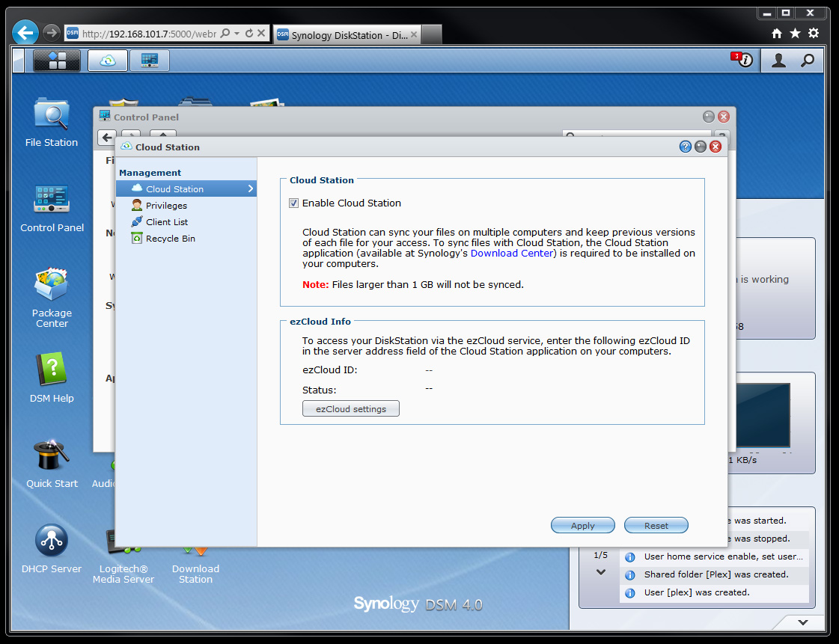Toggle Enable Cloud Station checkbox

(293, 203)
